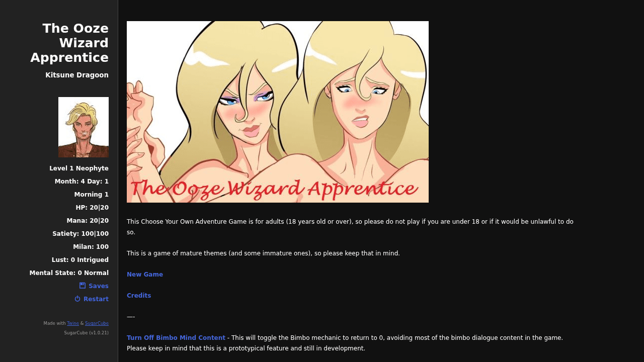The image size is (644, 362).
Task: Open the SugarCube link in footer
Action: 97,323
